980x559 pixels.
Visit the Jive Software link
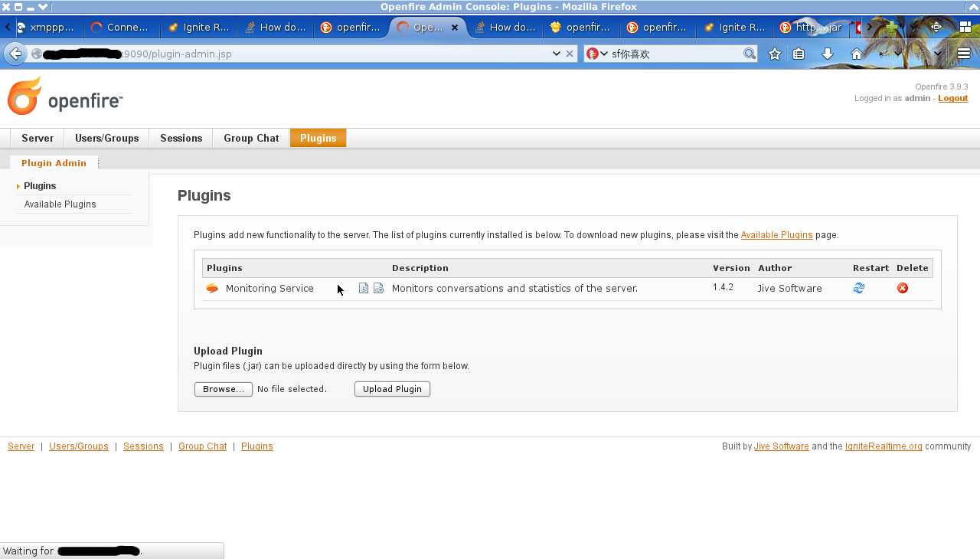782,446
